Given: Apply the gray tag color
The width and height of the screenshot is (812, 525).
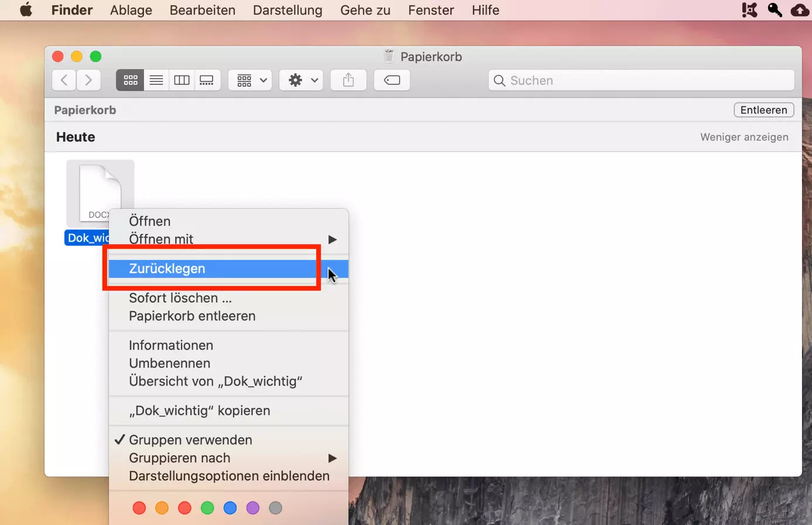Looking at the screenshot, I should click(x=276, y=508).
